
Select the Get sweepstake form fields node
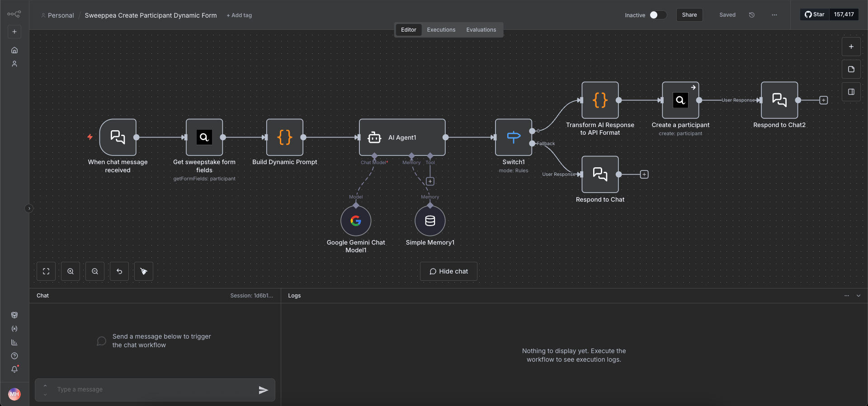pos(204,137)
